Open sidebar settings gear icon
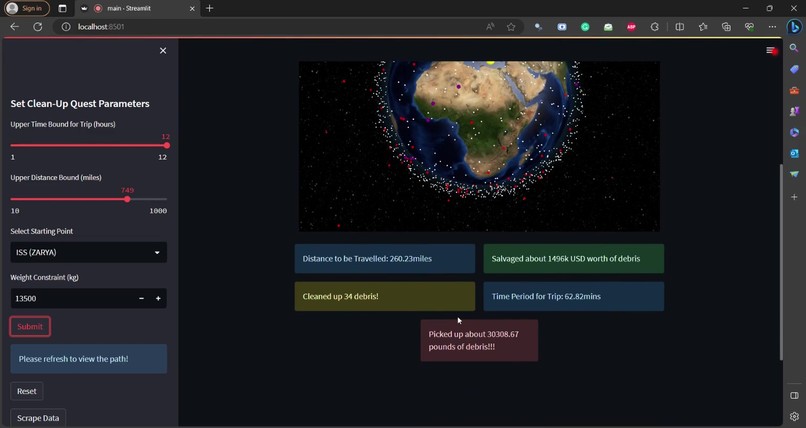Screen dimensions: 806x428 794,416
